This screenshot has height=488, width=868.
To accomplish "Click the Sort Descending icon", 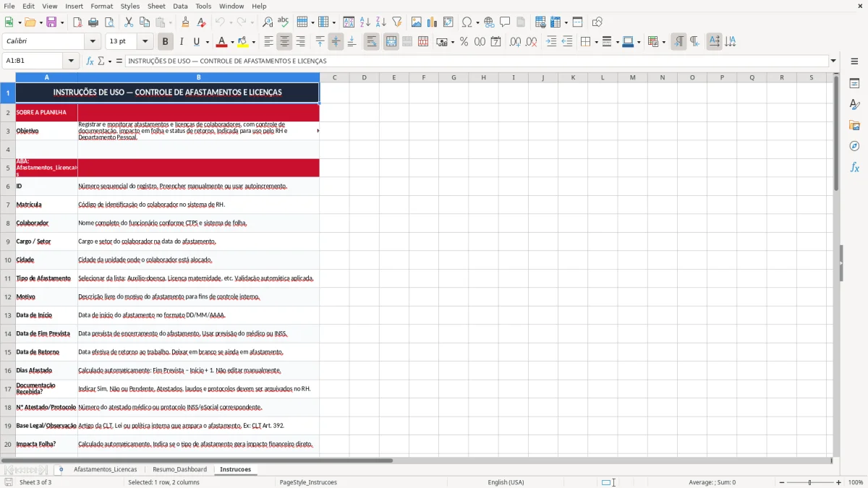I will pos(380,22).
